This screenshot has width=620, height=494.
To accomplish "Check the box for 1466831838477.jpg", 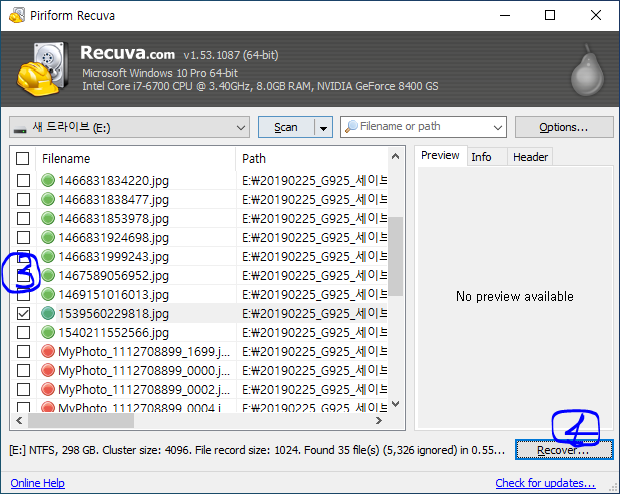I will (23, 199).
